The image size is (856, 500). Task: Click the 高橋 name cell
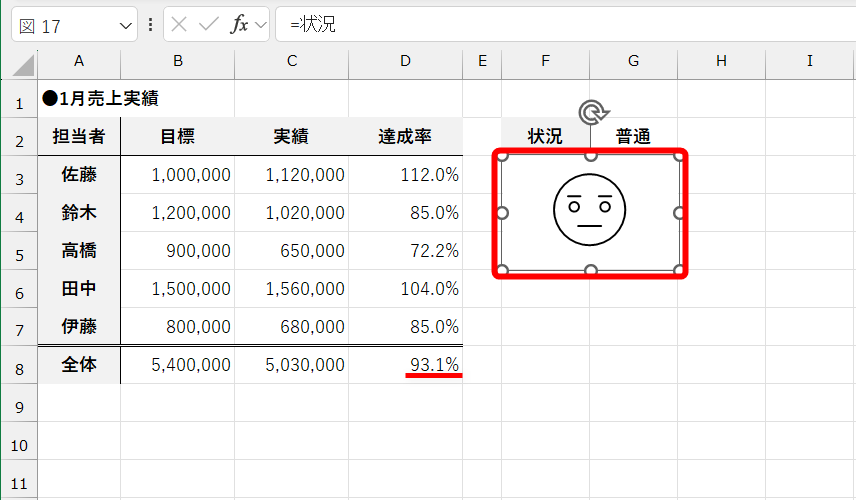coord(79,251)
